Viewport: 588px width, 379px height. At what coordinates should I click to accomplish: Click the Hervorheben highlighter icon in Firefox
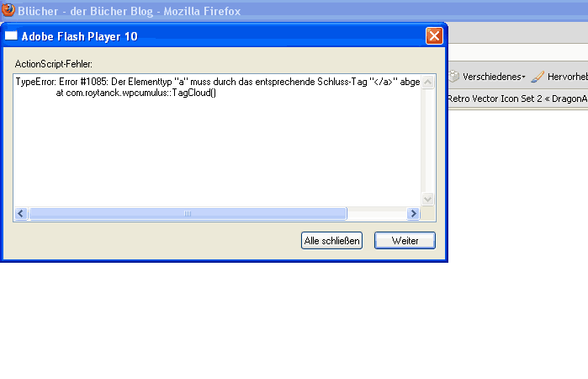click(x=538, y=77)
